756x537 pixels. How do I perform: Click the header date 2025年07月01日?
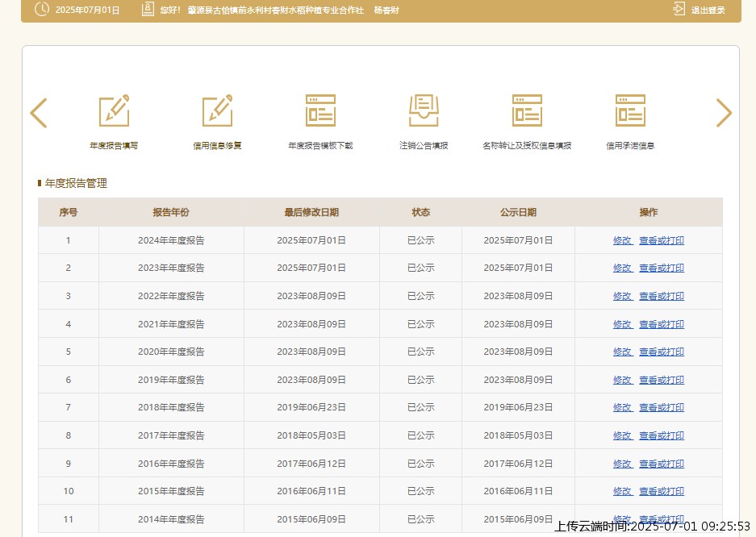click(87, 10)
